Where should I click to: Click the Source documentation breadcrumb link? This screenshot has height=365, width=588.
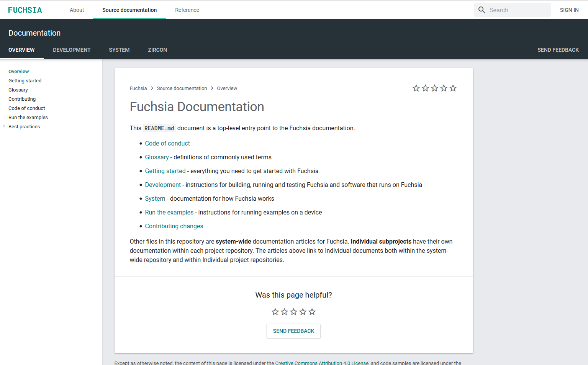pyautogui.click(x=182, y=88)
